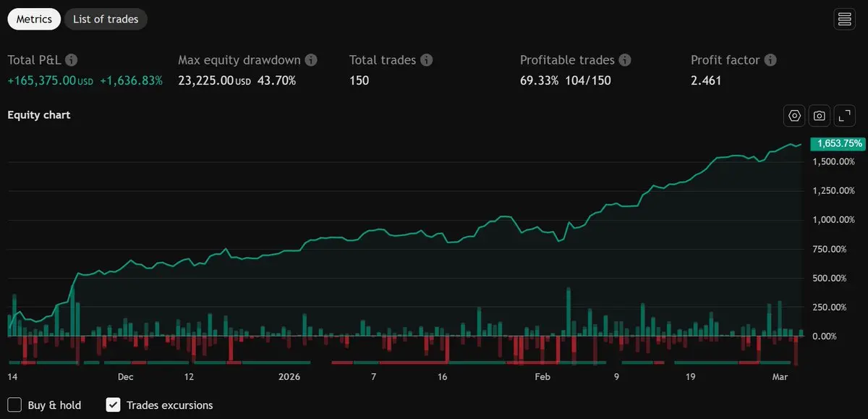Expand the equity chart to fullscreen
The image size is (868, 419).
tap(844, 116)
